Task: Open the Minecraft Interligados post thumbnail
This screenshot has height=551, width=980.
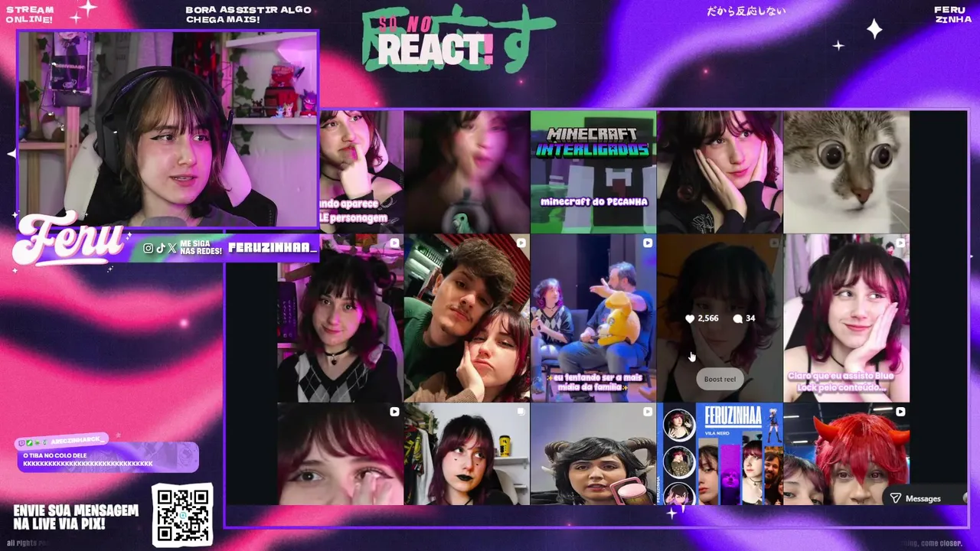Action: coord(593,171)
